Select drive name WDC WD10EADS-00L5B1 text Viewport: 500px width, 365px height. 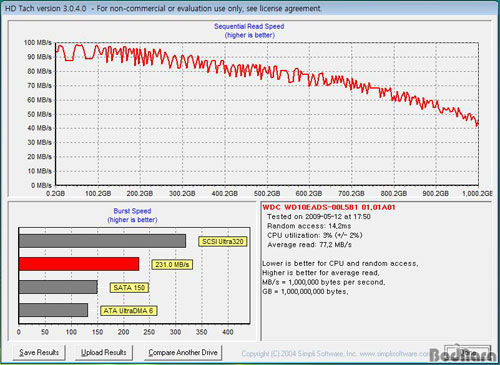(329, 207)
